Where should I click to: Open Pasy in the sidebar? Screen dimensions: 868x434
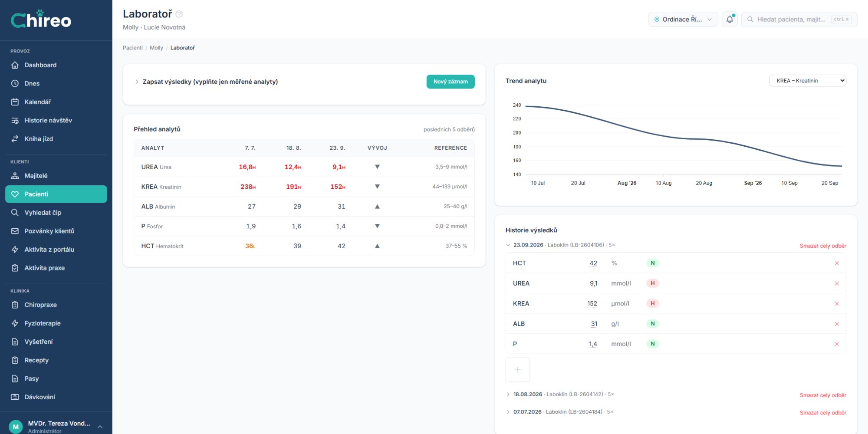click(56, 378)
